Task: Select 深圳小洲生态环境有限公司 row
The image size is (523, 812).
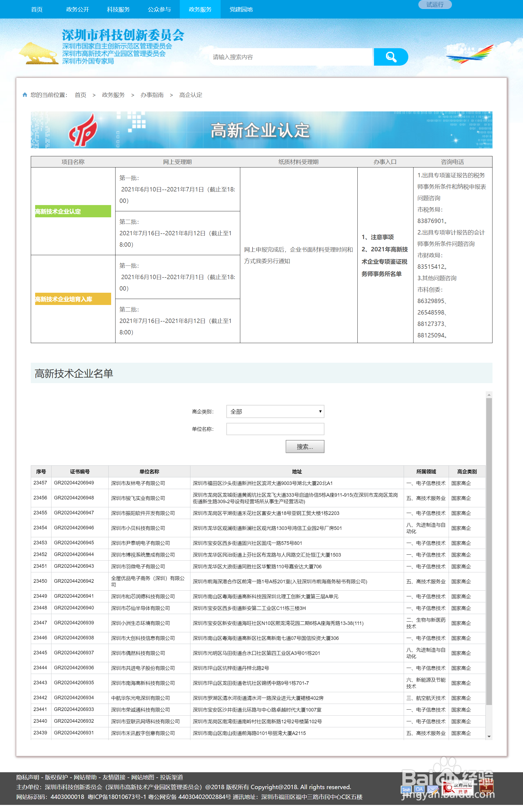Action: point(258,623)
